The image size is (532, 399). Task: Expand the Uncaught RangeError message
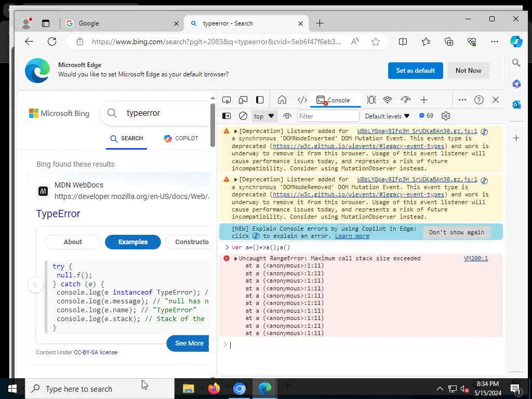click(235, 259)
